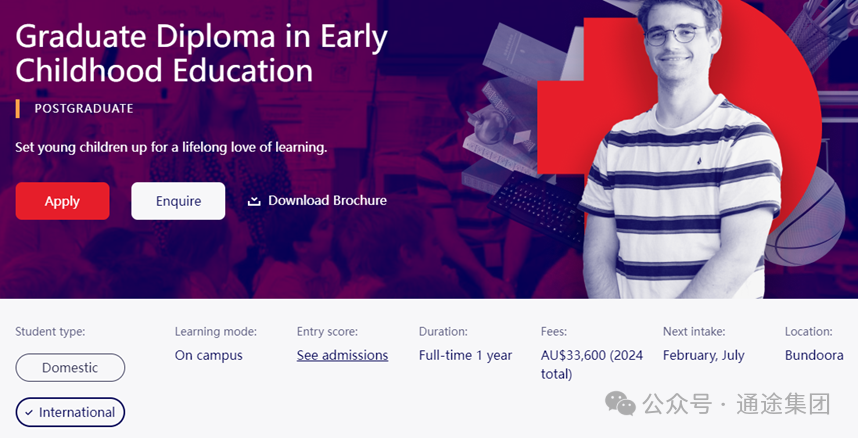
Task: Select the Domestic student type
Action: pyautogui.click(x=70, y=367)
